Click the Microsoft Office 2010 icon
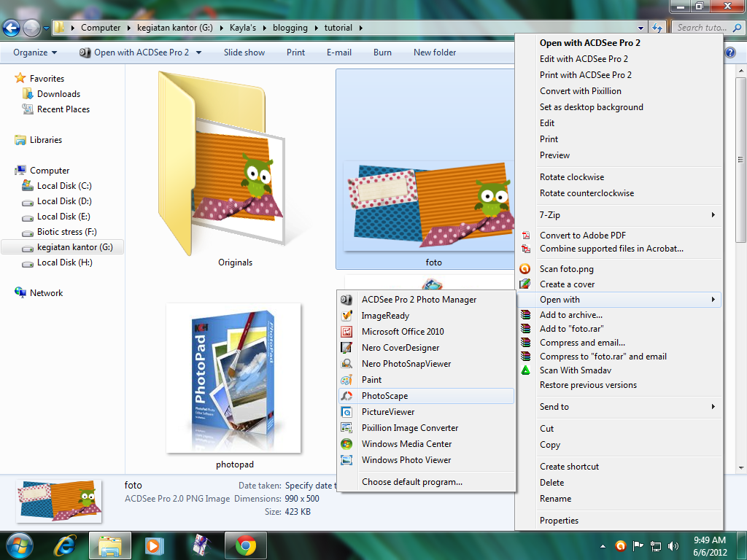Image resolution: width=747 pixels, height=560 pixels. click(347, 332)
